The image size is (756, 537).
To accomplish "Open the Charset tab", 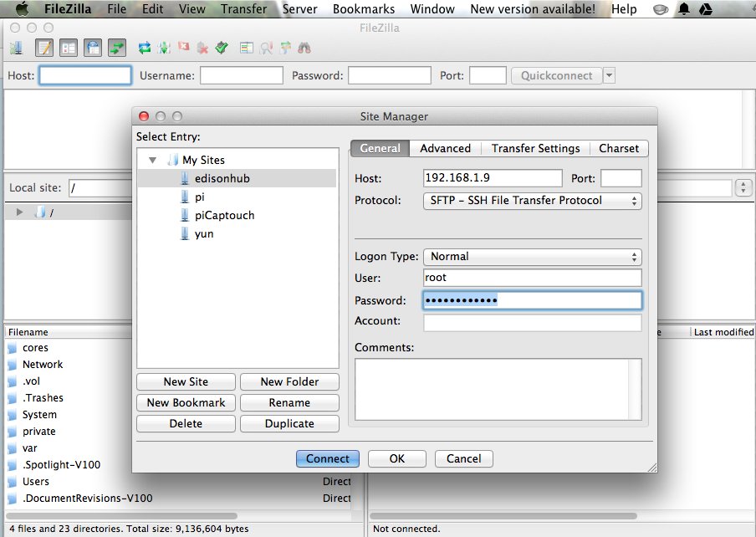I will coord(619,149).
